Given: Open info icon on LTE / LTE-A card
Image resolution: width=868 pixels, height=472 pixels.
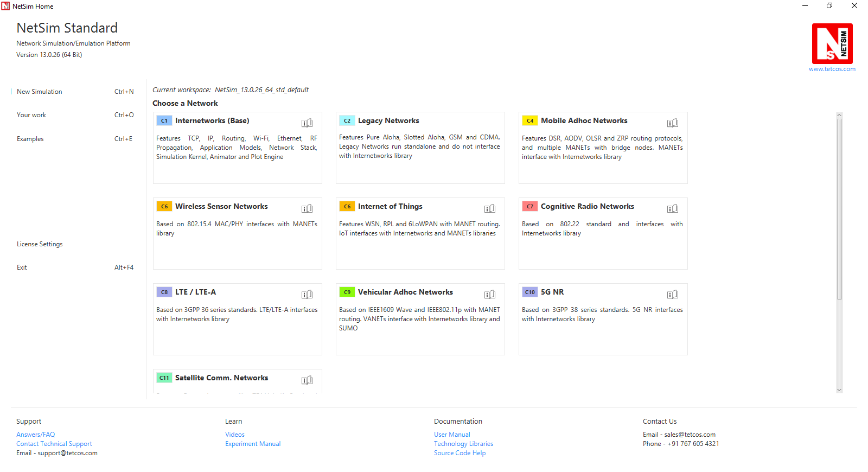Looking at the screenshot, I should coord(307,295).
